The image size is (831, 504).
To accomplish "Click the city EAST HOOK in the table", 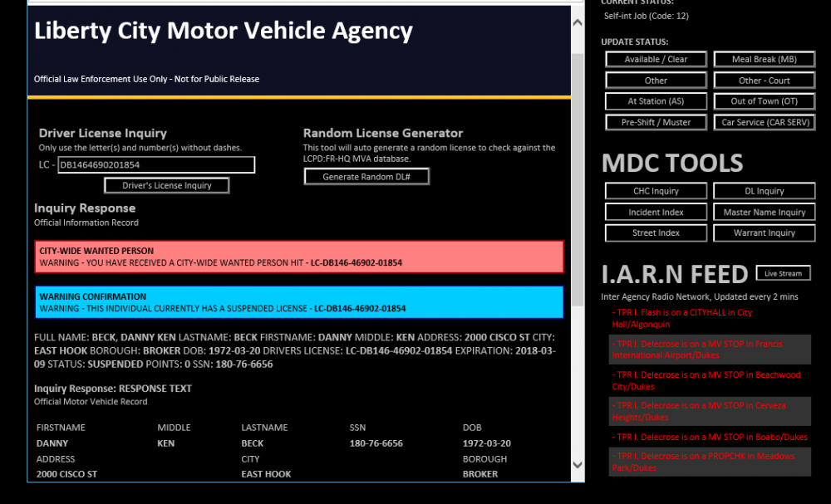I will (266, 474).
